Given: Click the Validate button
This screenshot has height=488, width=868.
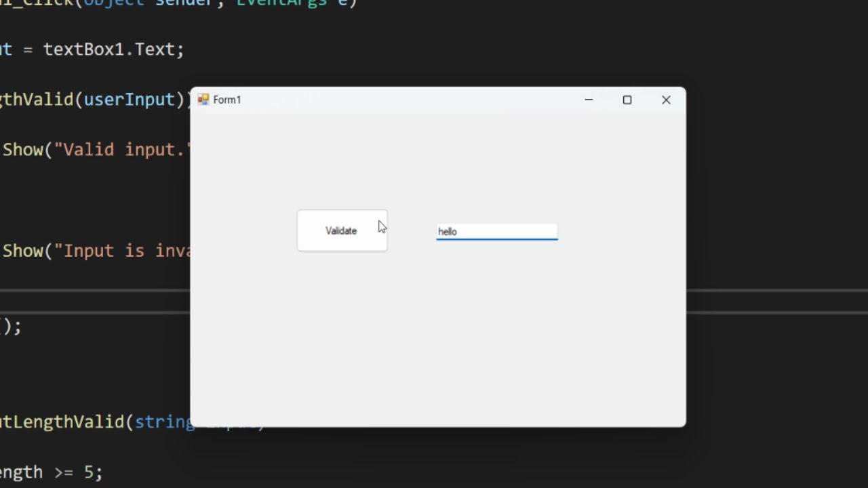Looking at the screenshot, I should coord(342,230).
